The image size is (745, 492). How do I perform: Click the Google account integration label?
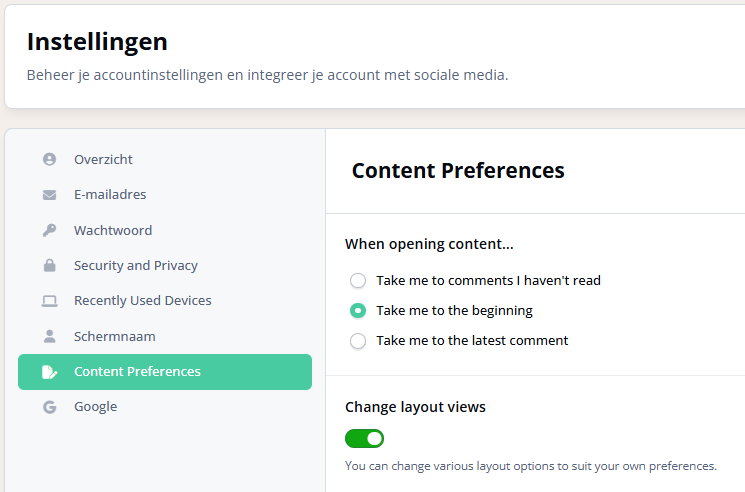click(95, 407)
